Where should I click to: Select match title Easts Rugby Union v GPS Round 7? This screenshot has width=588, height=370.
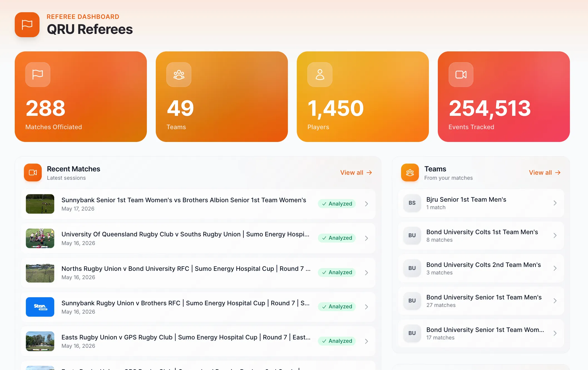[186, 337]
